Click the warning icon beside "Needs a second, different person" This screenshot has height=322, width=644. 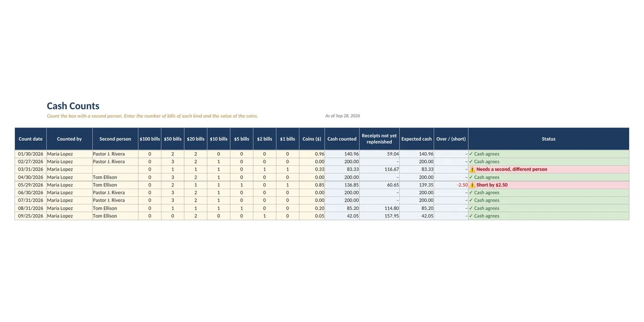click(472, 169)
